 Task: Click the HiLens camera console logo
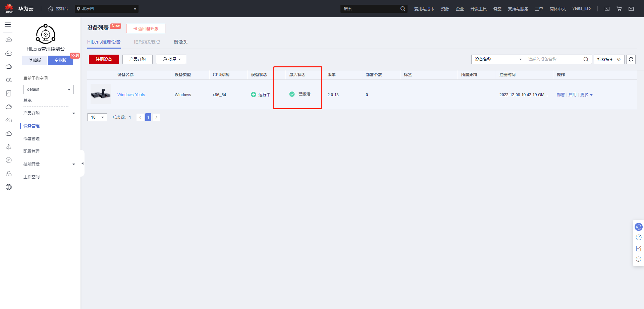click(x=46, y=34)
